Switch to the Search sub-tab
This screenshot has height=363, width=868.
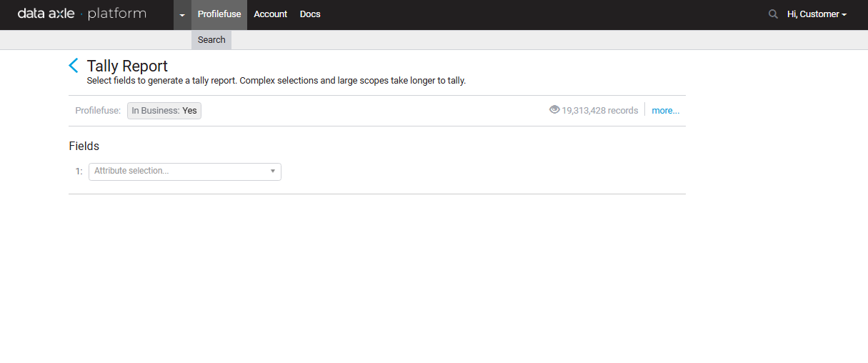point(211,40)
